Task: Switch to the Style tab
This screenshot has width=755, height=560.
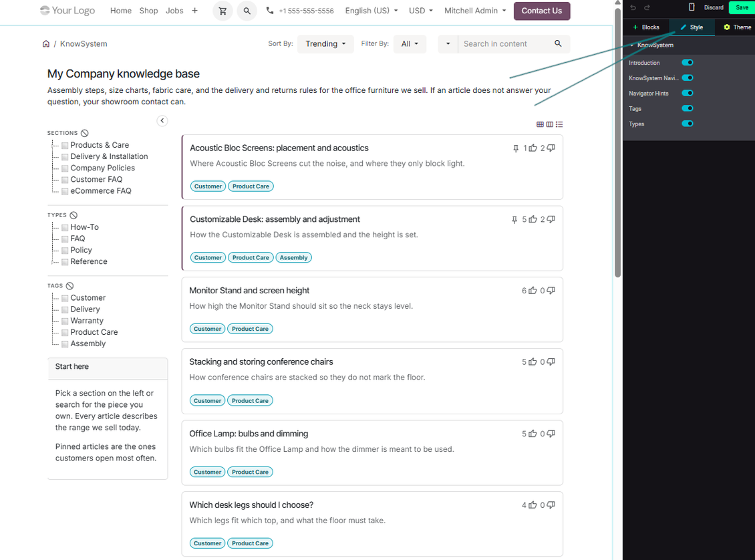Action: click(692, 27)
